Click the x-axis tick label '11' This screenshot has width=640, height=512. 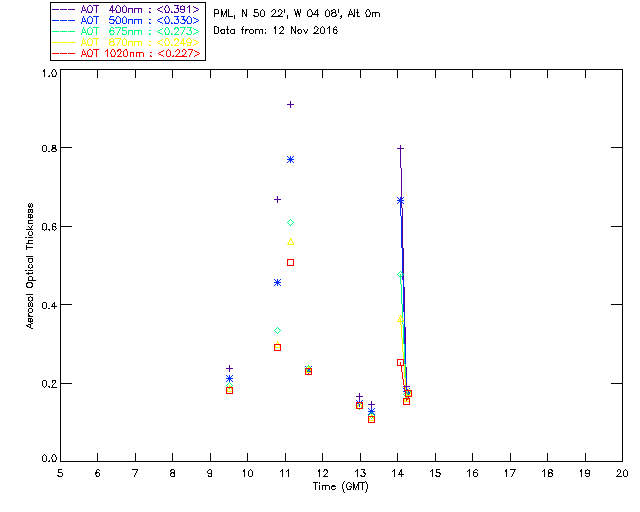[285, 473]
